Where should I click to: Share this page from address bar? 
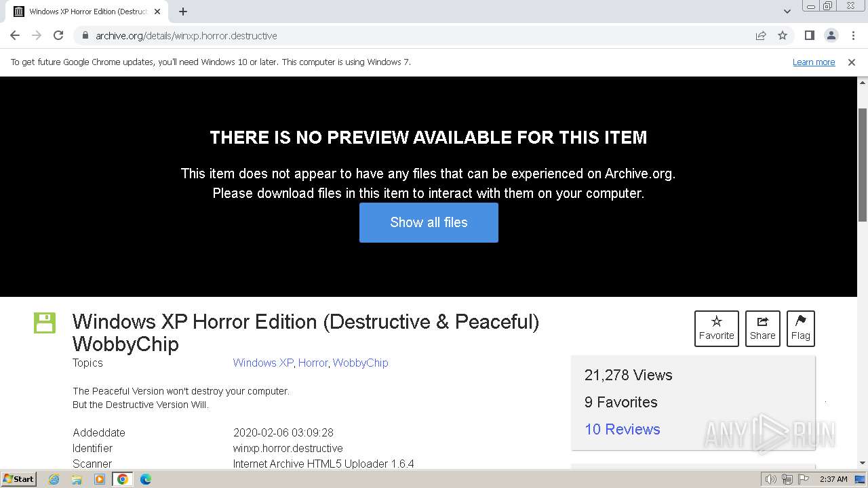tap(761, 35)
